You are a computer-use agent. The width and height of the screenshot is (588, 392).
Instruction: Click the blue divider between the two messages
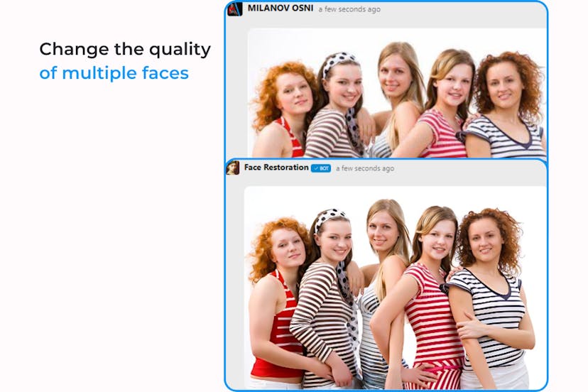[387, 158]
